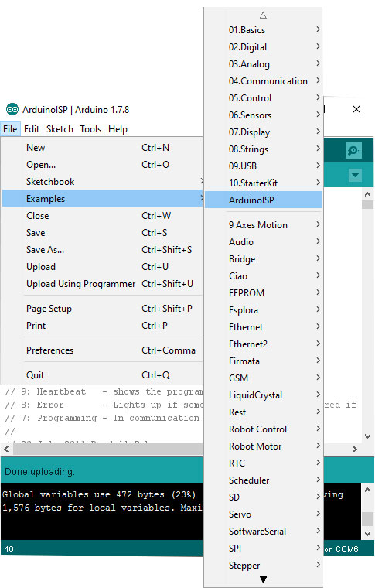Open 10.StarterKit examples submenu

264,183
